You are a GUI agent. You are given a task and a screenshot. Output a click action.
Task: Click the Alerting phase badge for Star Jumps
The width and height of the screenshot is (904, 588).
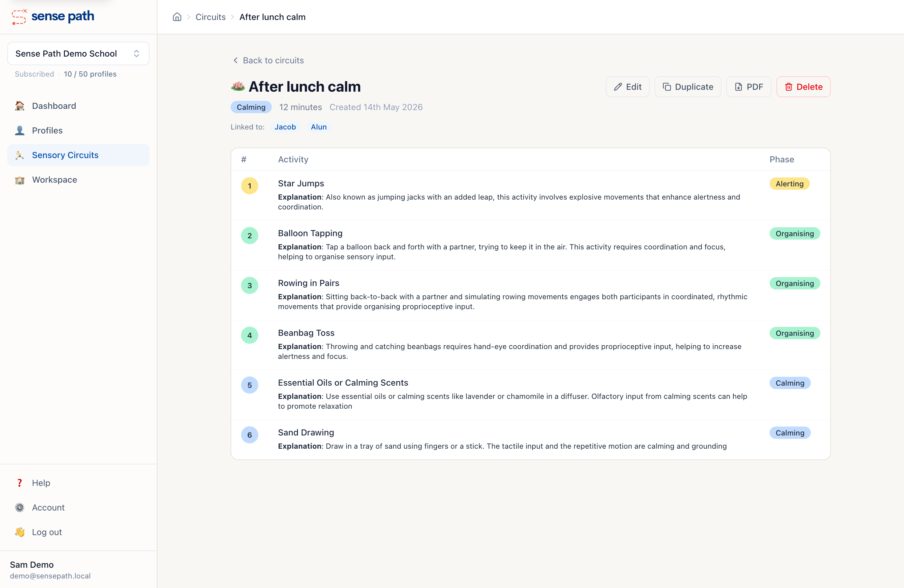point(789,184)
